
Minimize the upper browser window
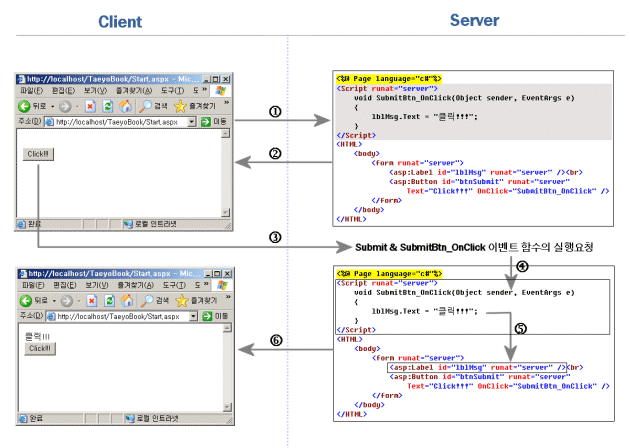pos(207,79)
